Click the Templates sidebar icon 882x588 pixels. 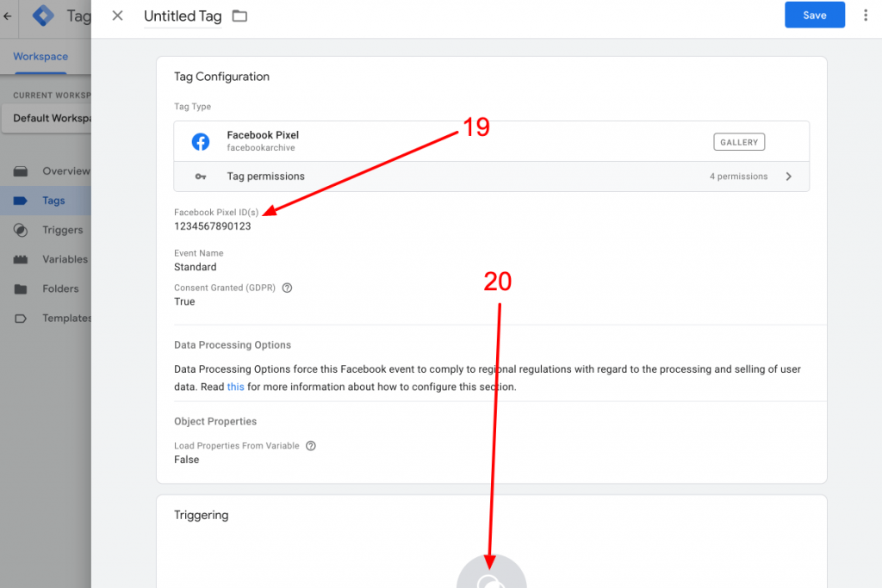pos(21,319)
